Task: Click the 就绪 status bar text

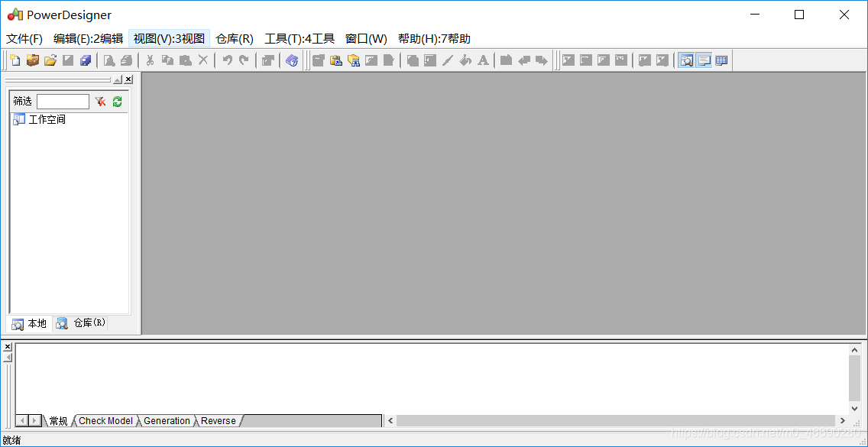Action: [x=11, y=440]
